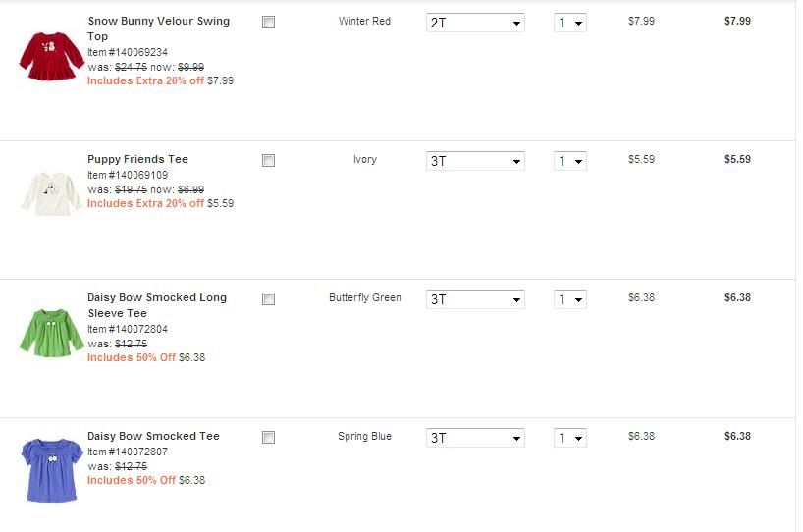The image size is (803, 532).
Task: Click the ivory Puppy Friends Tee thumbnail
Action: pos(50,193)
